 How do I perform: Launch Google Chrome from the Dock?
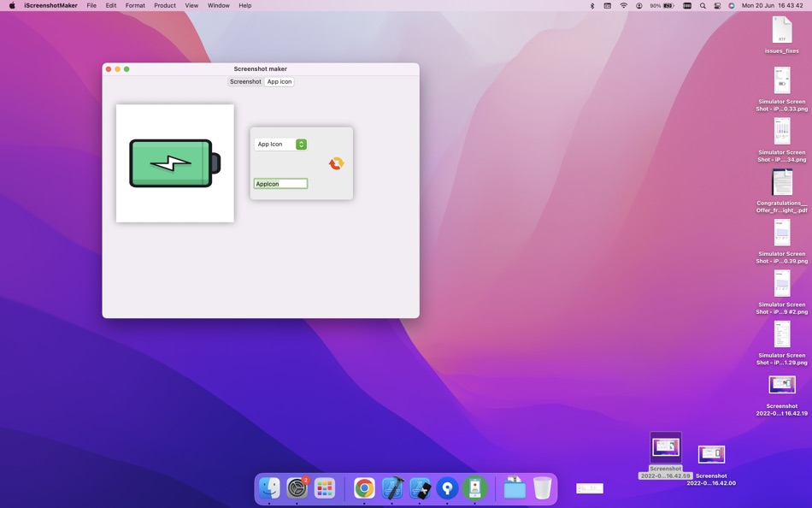tap(363, 488)
